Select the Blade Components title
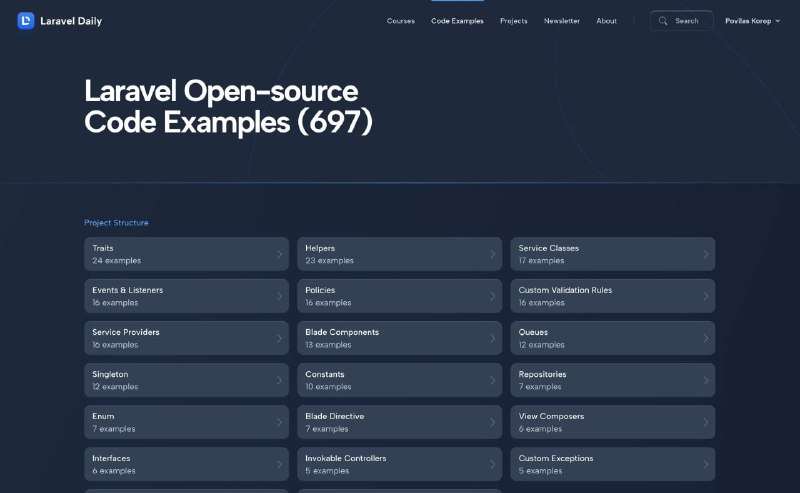800x493 pixels. pos(342,332)
